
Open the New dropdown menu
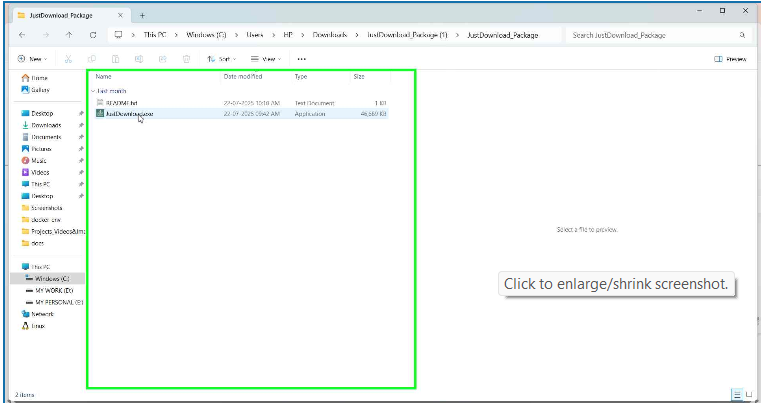coord(30,59)
